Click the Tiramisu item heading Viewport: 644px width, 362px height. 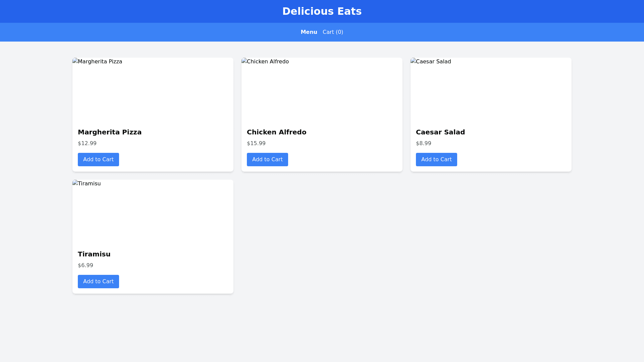(x=94, y=254)
